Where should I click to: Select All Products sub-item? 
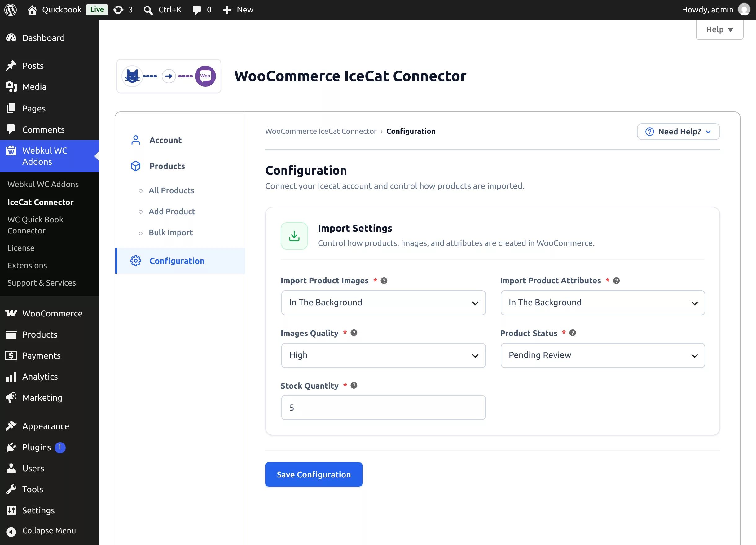pos(171,190)
